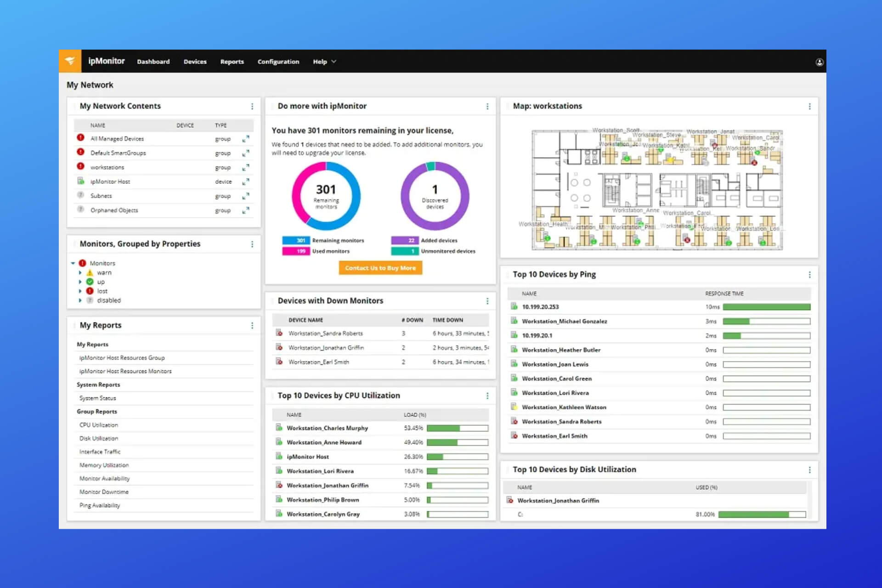Open ipMonitor Host Resources Group report

click(122, 357)
